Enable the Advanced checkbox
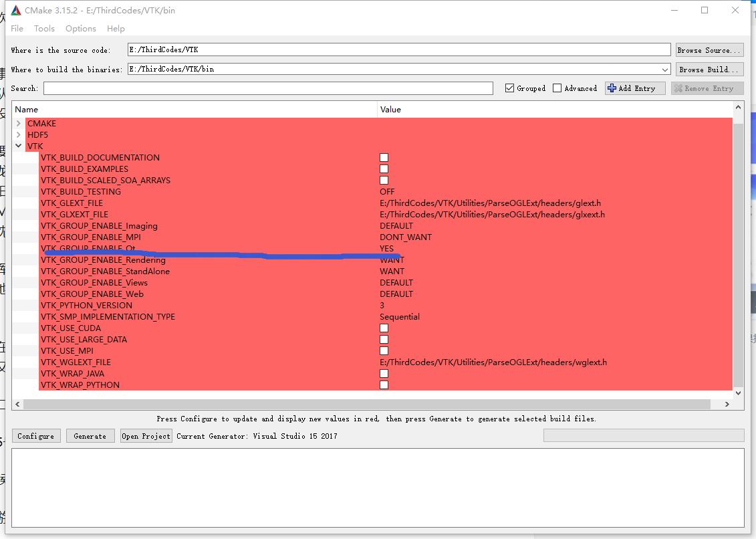Viewport: 756px width, 539px height. pyautogui.click(x=557, y=88)
